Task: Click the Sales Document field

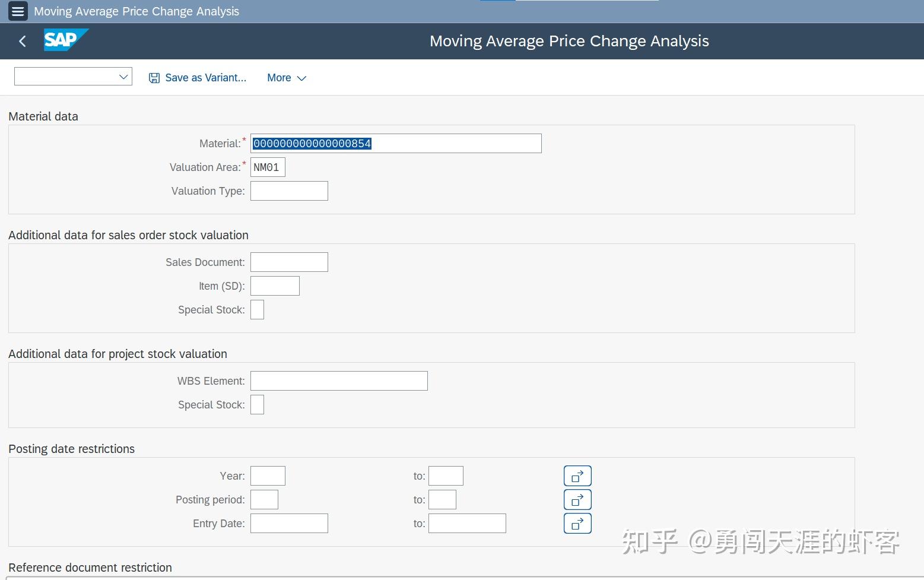Action: (289, 262)
